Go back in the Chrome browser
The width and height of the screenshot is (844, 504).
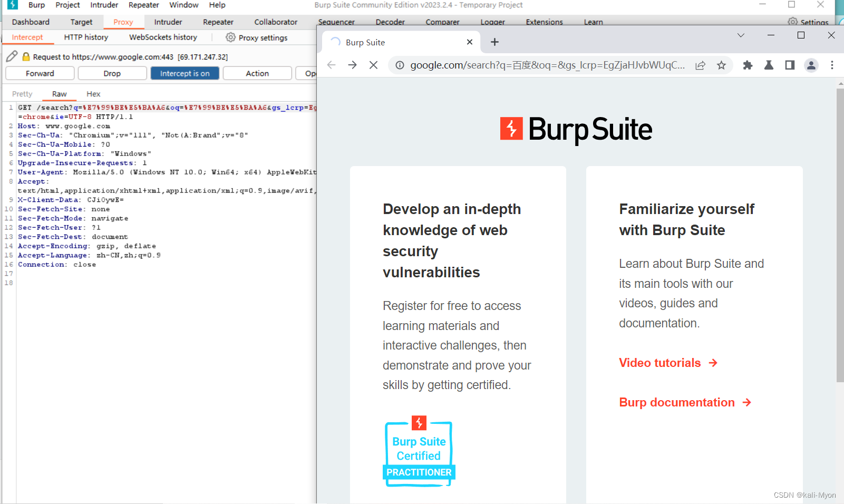pos(331,65)
